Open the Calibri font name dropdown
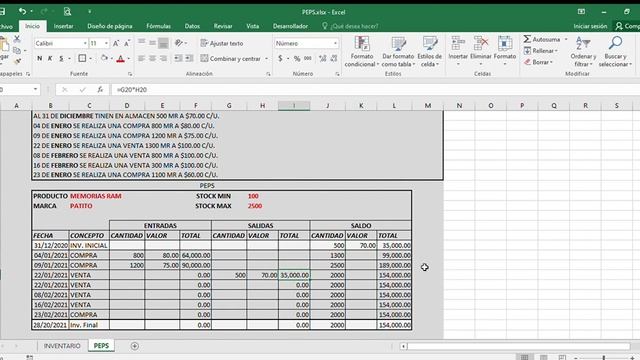Viewport: 640px width, 360px height. pos(85,43)
